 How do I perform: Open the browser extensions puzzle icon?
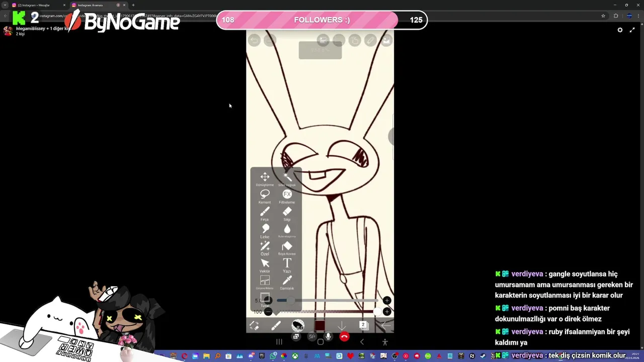point(616,16)
